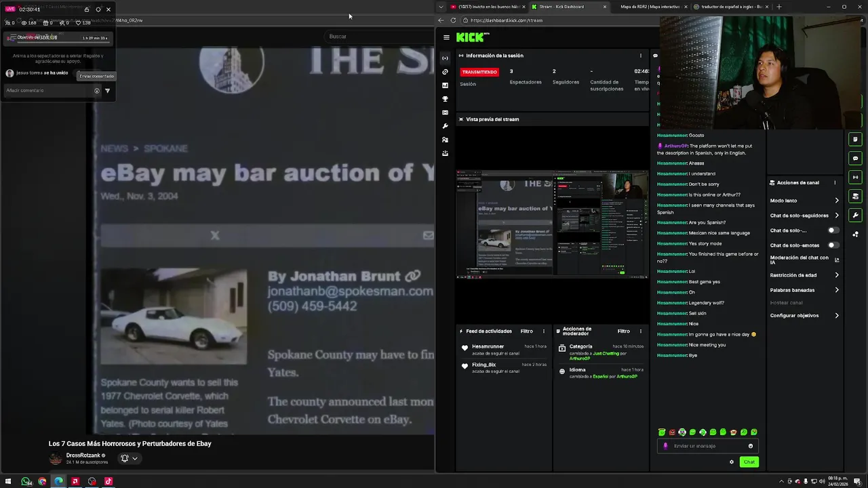Open Feed de actividades options menu
Viewport: 868px width, 488px height.
click(543, 331)
